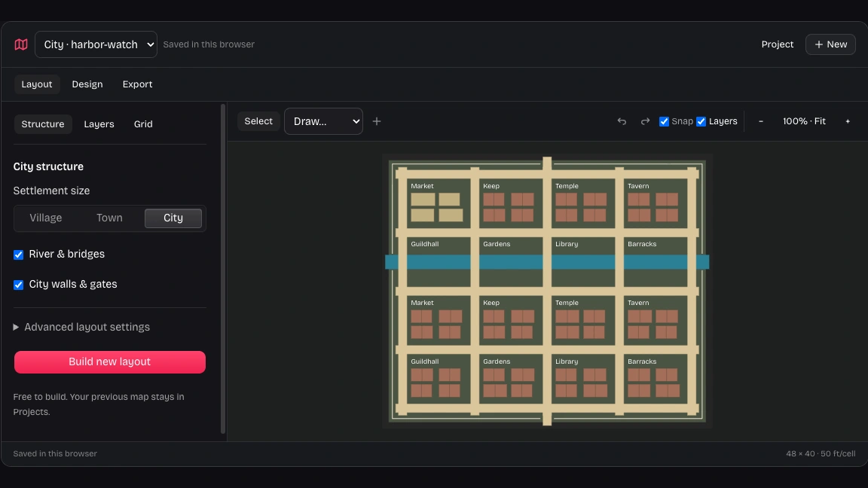
Task: Zoom in with the plus icon
Action: pyautogui.click(x=848, y=121)
